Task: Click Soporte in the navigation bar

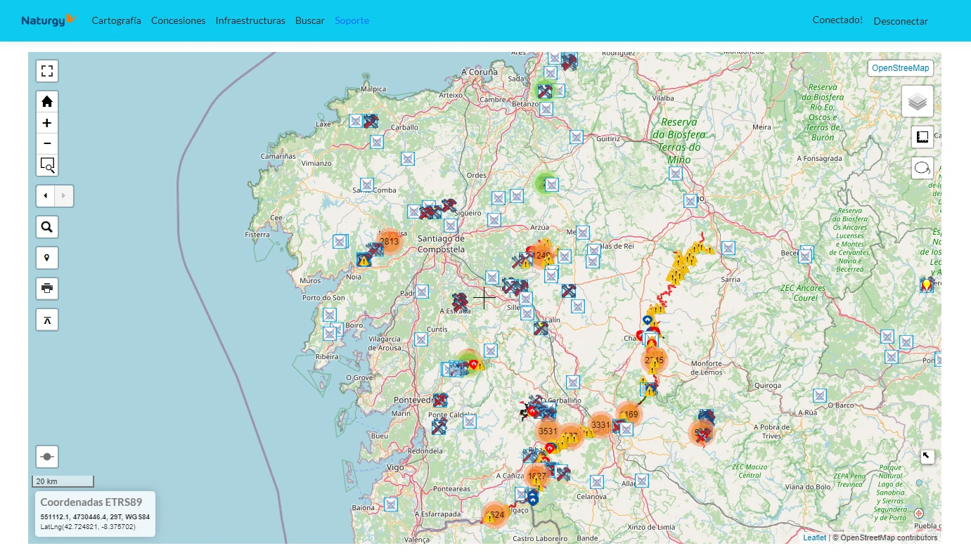Action: (x=352, y=20)
